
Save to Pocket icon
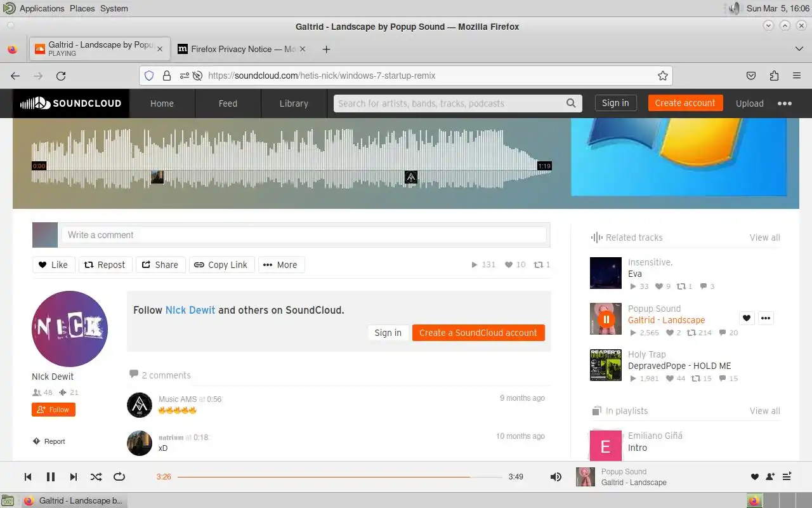click(751, 76)
